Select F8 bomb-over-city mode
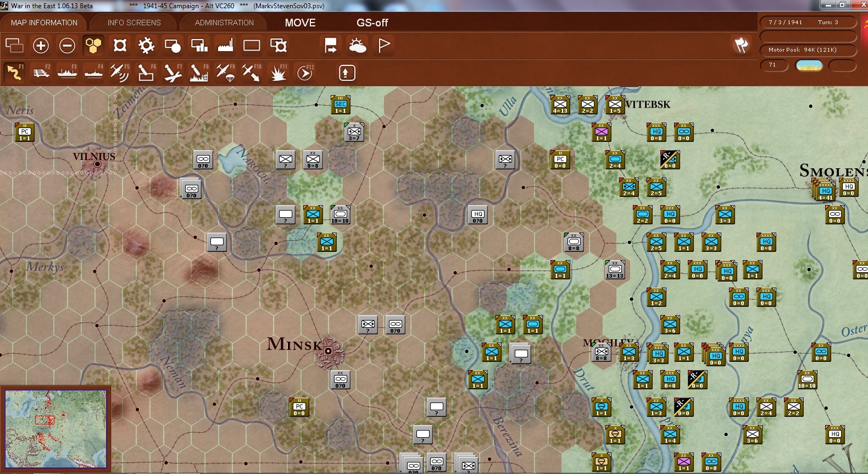Viewport: 868px width, 474px height. (x=199, y=72)
